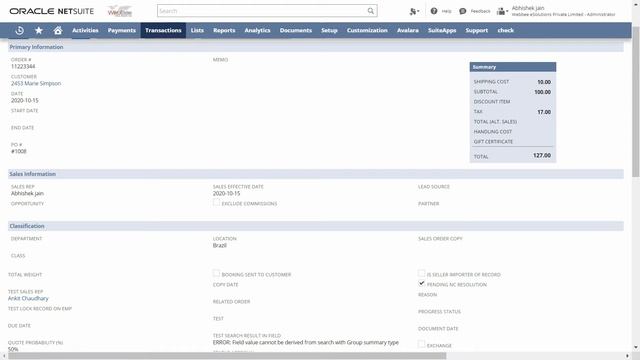Click the Feedback text link
640x360 pixels.
[480, 11]
